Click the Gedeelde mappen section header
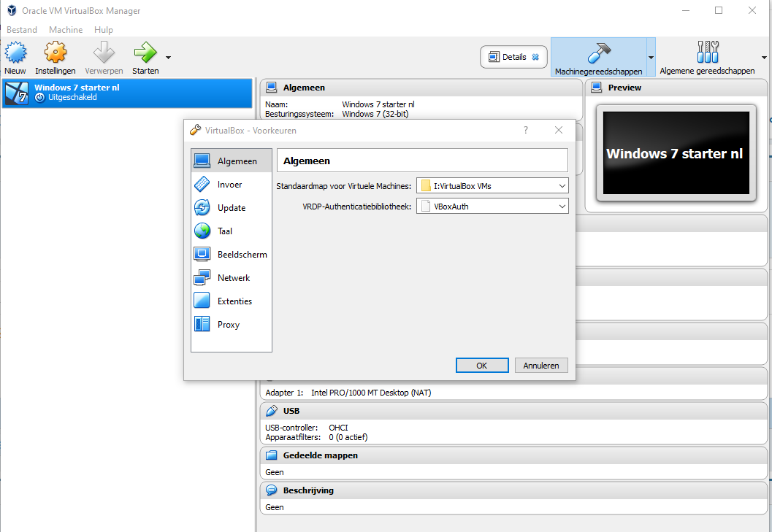The height and width of the screenshot is (532, 772). tap(513, 455)
